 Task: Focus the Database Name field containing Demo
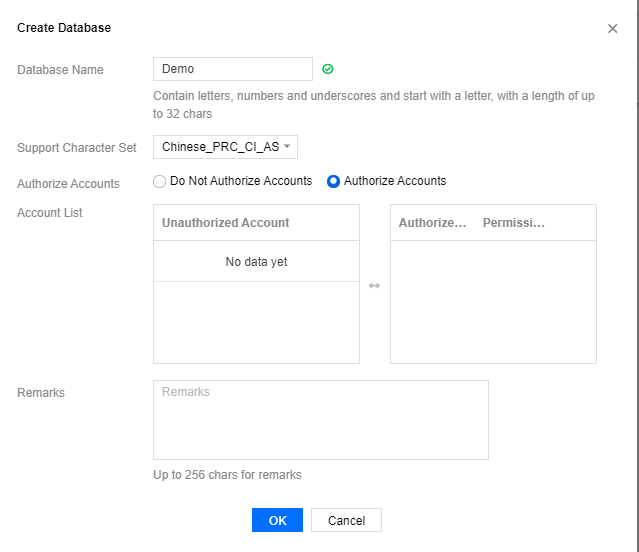click(233, 69)
